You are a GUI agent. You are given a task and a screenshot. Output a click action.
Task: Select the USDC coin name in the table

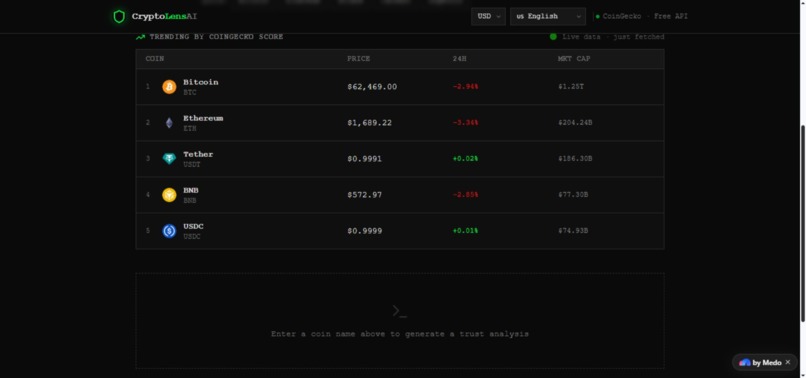pos(193,226)
